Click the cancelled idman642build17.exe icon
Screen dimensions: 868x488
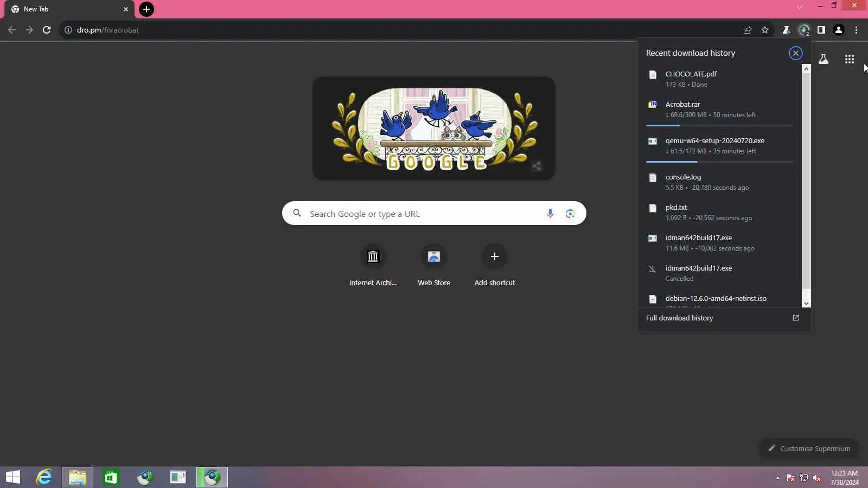pos(653,269)
